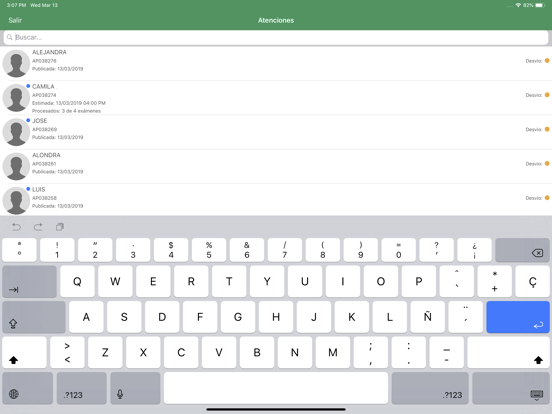Click the Wi-Fi icon in status bar
This screenshot has height=414, width=552.
[x=518, y=5]
